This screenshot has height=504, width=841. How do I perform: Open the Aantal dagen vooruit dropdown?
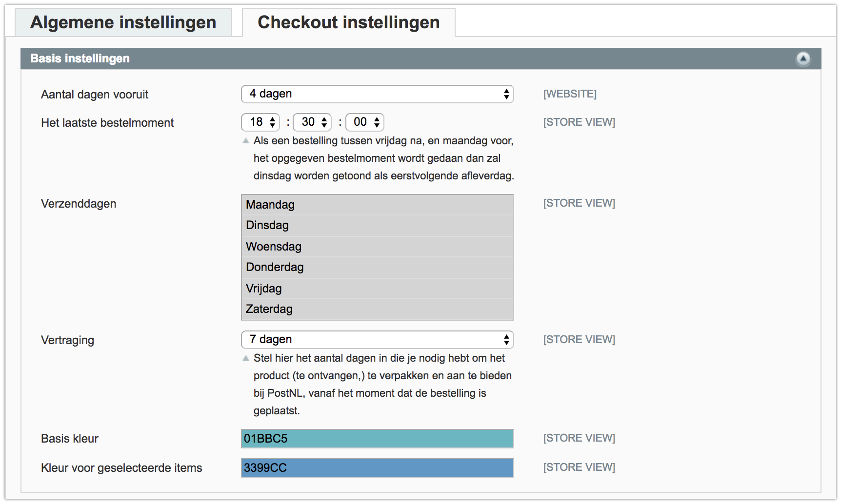pyautogui.click(x=378, y=94)
